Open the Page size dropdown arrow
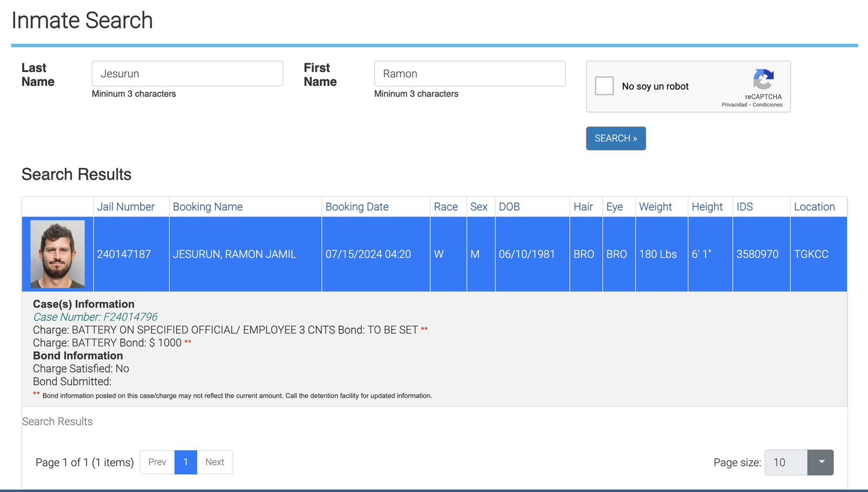The height and width of the screenshot is (492, 868). [820, 463]
